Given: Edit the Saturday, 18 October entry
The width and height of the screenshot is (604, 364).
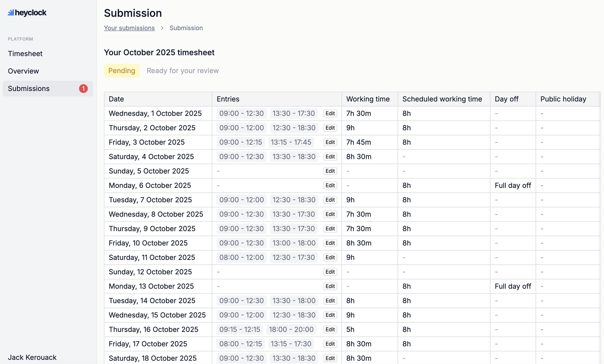Looking at the screenshot, I should (330, 358).
